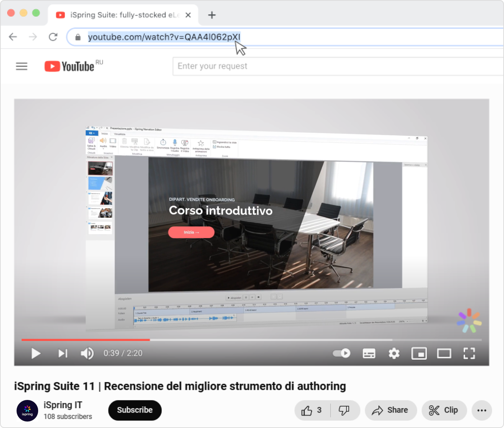Subscribe to the iSpring IT channel
The image size is (504, 428).
(x=135, y=410)
